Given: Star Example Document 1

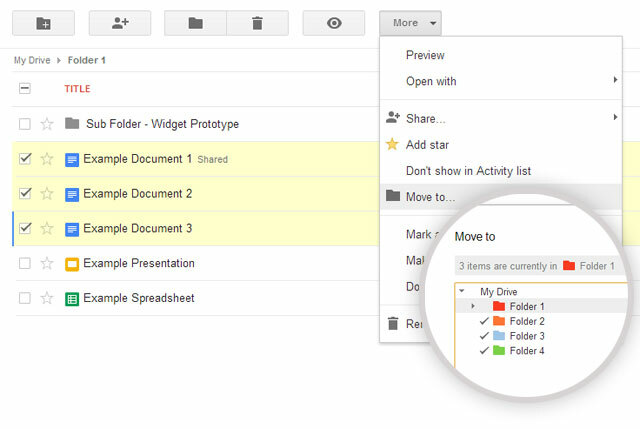Looking at the screenshot, I should click(47, 158).
